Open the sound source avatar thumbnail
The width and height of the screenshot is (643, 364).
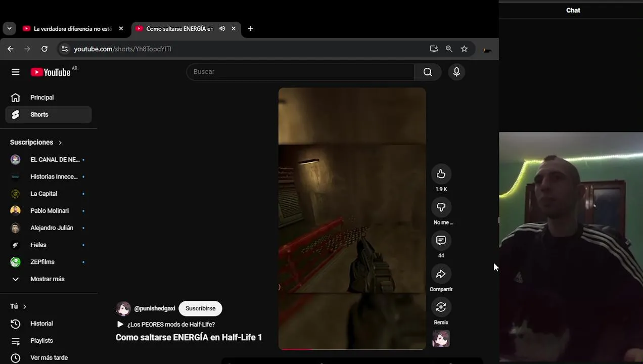click(441, 339)
